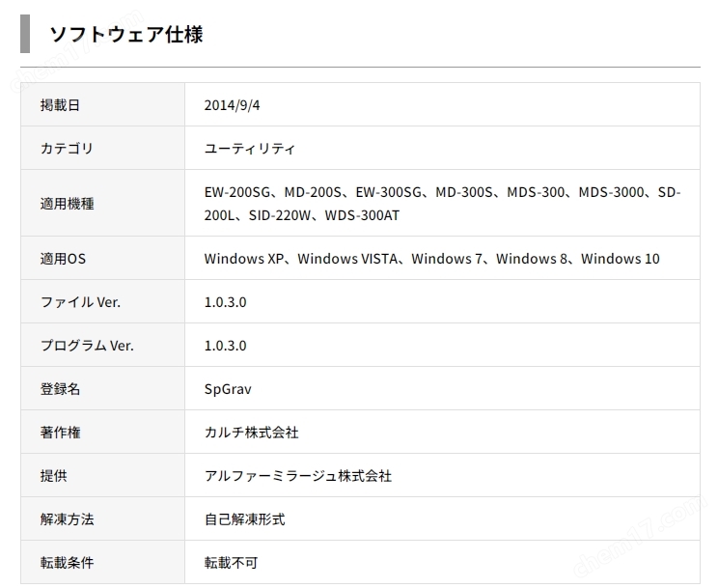Click the SpGrav registered name
This screenshot has height=588, width=718.
228,389
